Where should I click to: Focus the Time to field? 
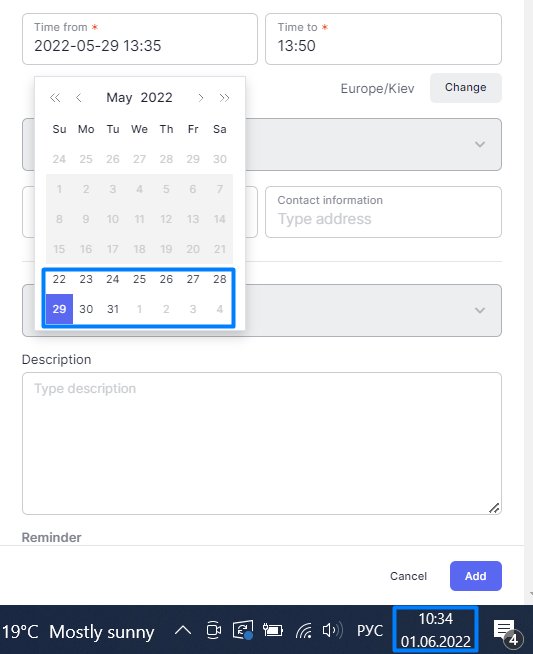pyautogui.click(x=383, y=39)
